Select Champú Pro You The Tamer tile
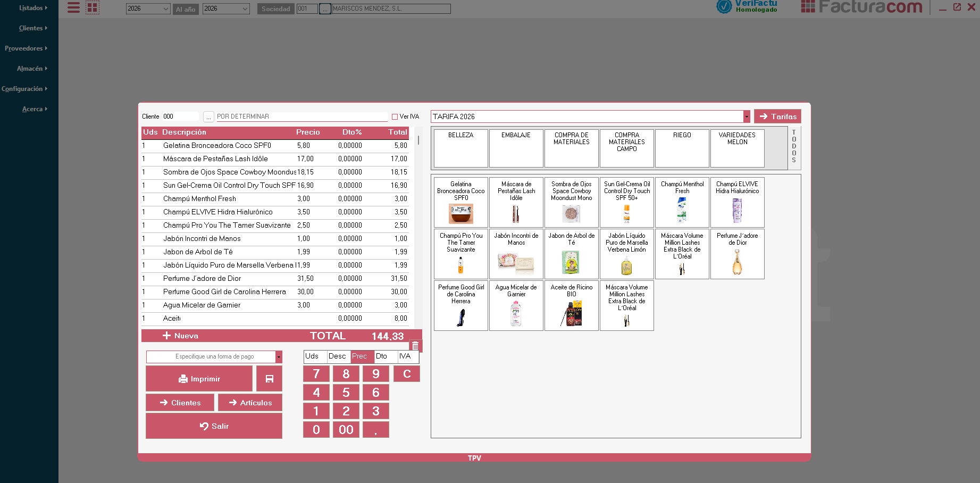Viewport: 980px width, 483px height. click(461, 254)
